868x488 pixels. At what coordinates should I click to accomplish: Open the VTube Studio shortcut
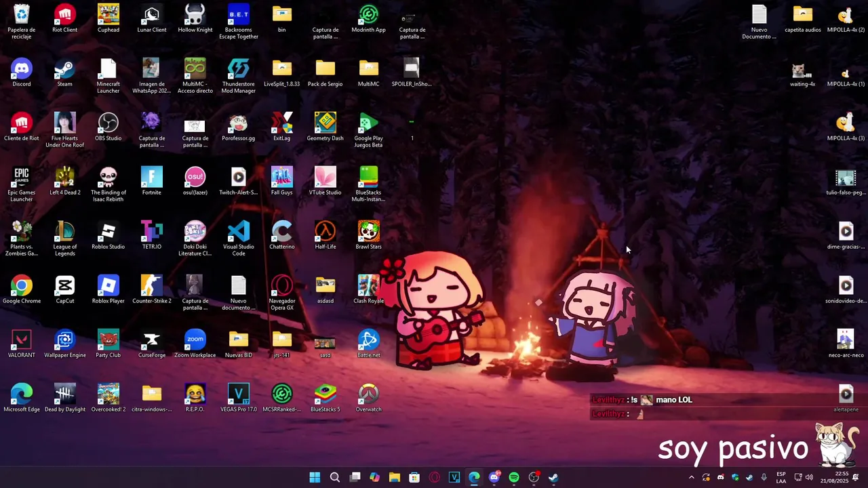click(325, 182)
